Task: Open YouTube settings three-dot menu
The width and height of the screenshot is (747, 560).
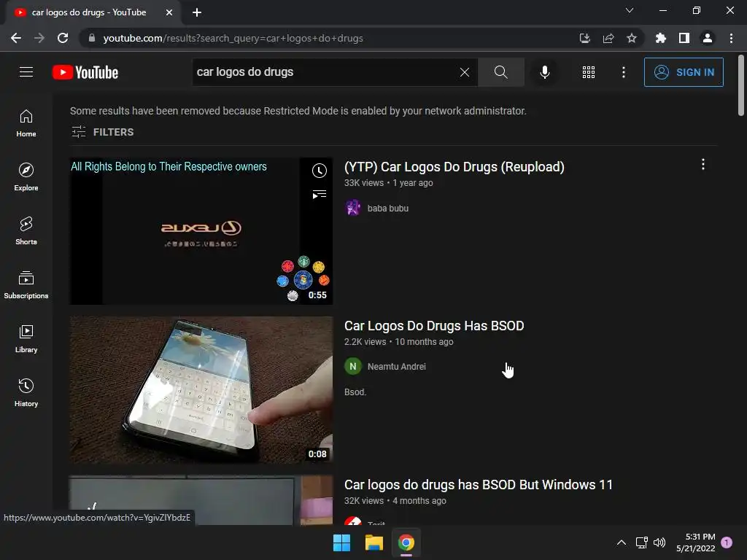Action: pyautogui.click(x=623, y=72)
